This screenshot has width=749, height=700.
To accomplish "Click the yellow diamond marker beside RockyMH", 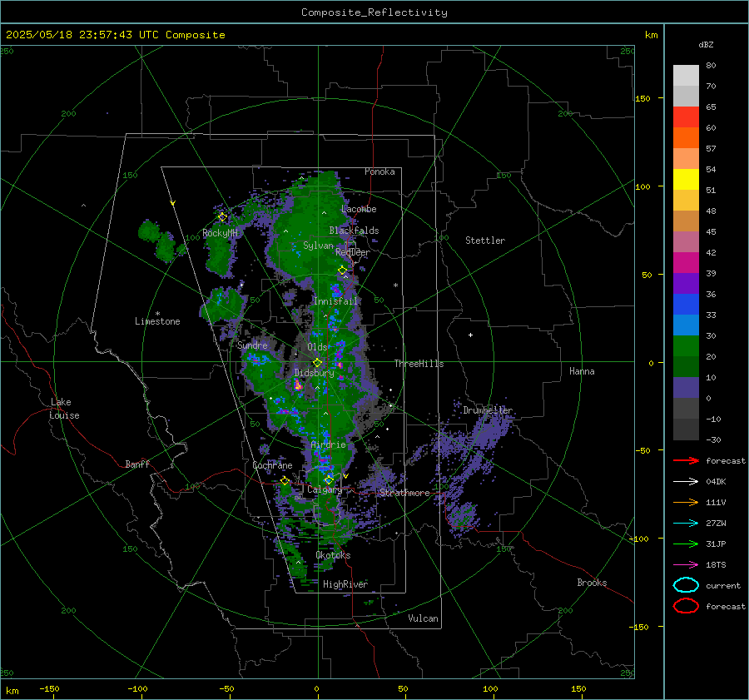I will click(x=222, y=217).
